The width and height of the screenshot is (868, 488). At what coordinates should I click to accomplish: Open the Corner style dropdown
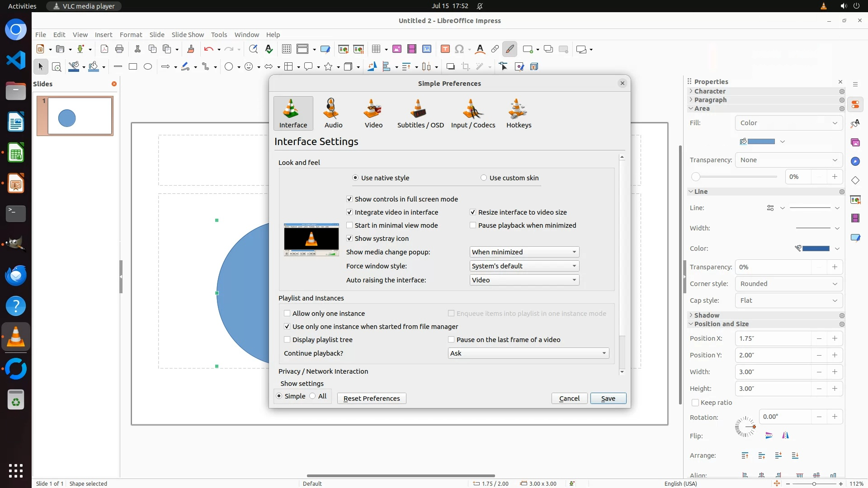(x=788, y=284)
